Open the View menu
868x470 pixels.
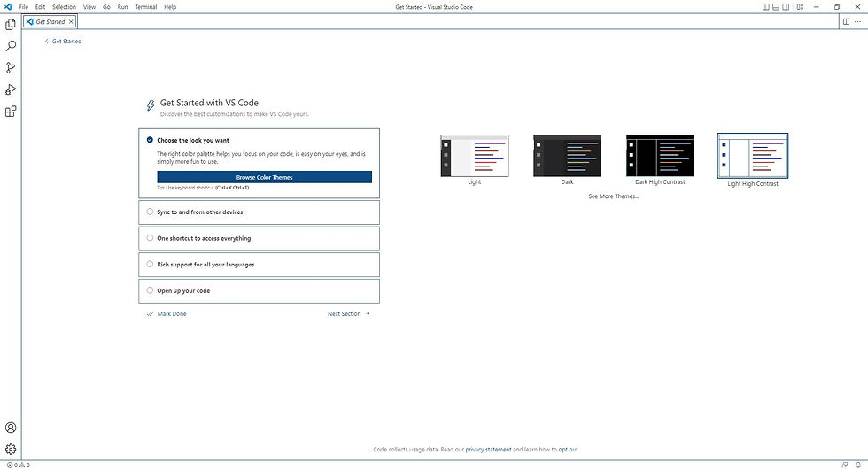[x=89, y=6]
